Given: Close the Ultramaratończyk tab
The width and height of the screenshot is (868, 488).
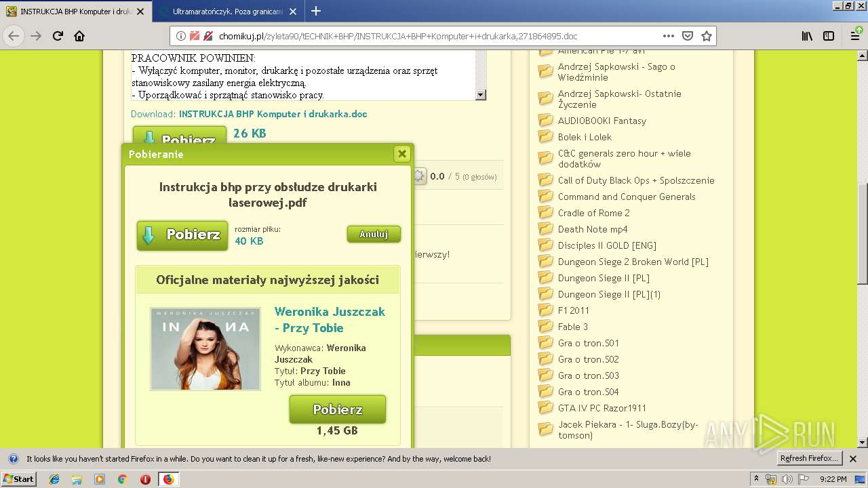Looking at the screenshot, I should click(x=294, y=12).
